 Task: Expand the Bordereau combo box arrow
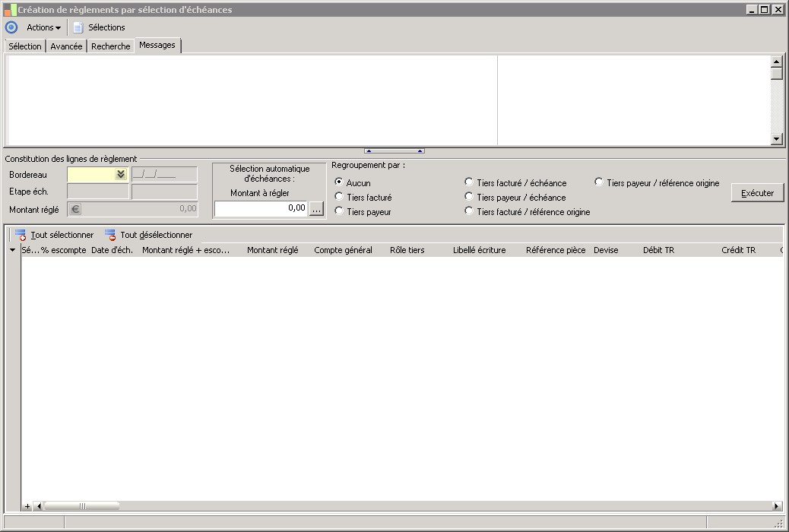(x=121, y=174)
